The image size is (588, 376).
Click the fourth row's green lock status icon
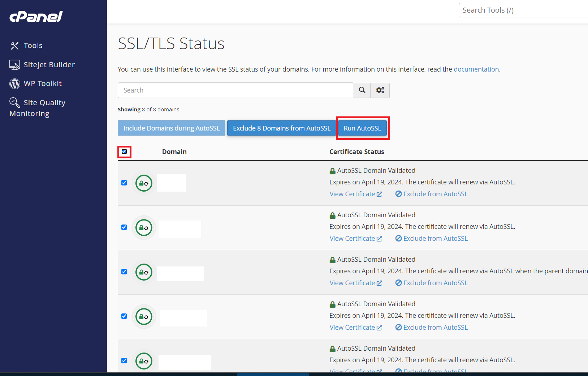pyautogui.click(x=144, y=317)
